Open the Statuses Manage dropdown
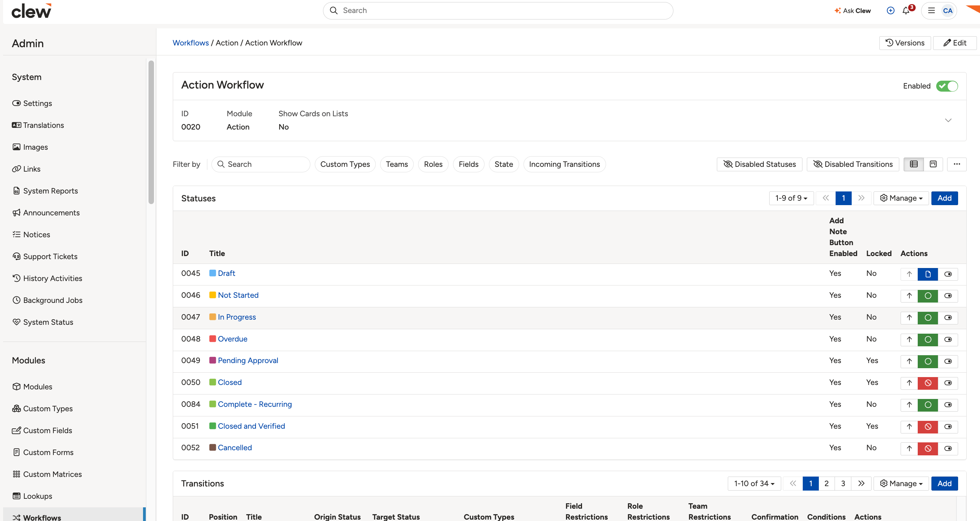This screenshot has width=980, height=521. [x=901, y=198]
